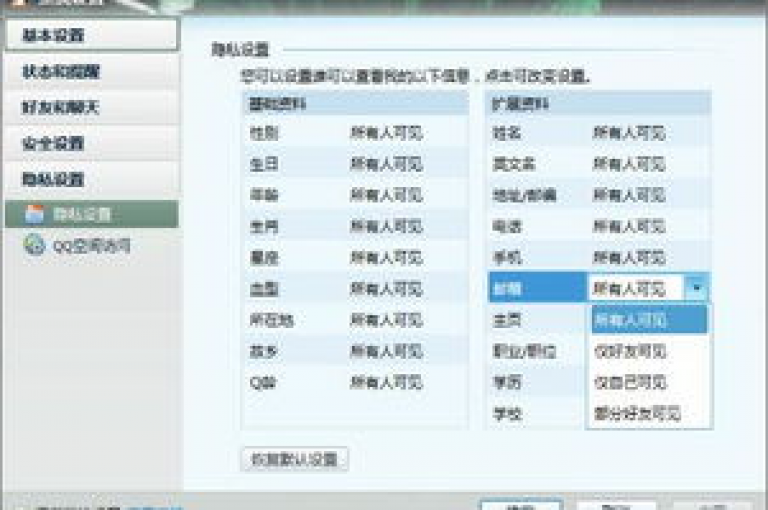Change the visibility value for 星座
Screen dimensions: 768x510
coord(386,258)
